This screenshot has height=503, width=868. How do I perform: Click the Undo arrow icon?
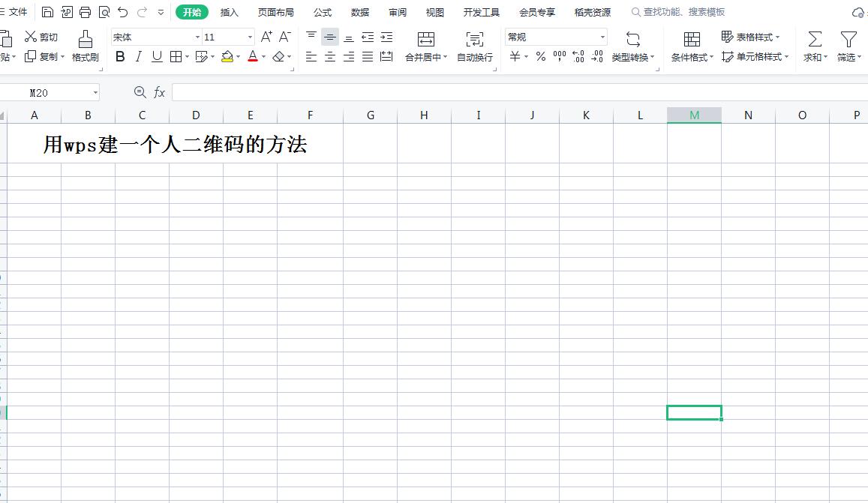[123, 12]
